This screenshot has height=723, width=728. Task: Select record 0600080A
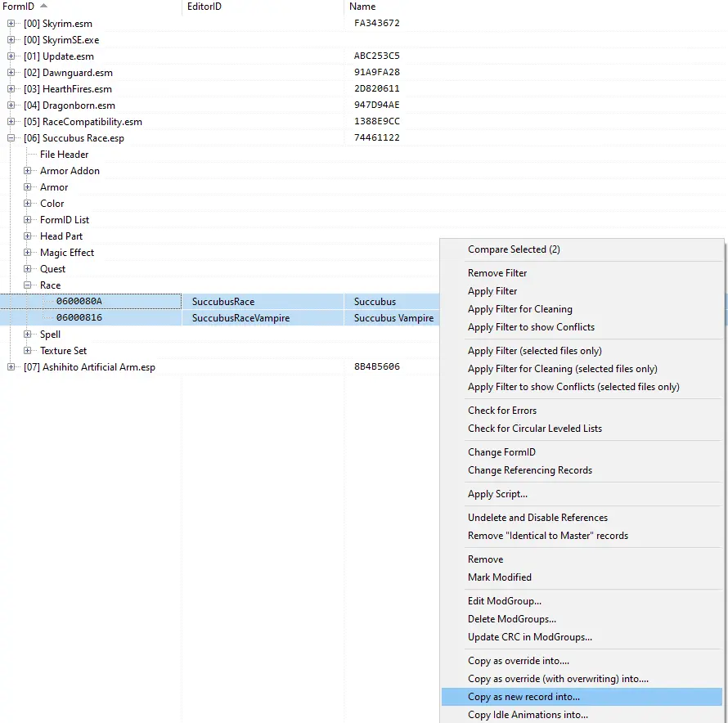coord(79,301)
